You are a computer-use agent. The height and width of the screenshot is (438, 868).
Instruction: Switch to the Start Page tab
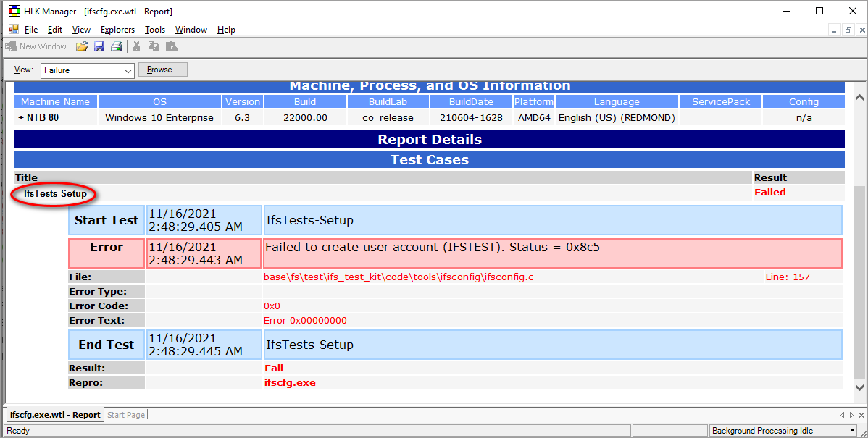pos(126,415)
